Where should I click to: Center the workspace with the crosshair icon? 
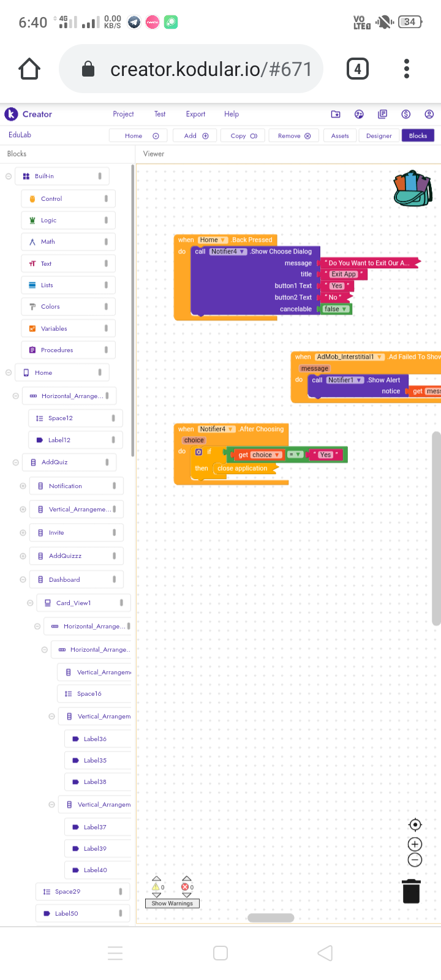pos(415,825)
